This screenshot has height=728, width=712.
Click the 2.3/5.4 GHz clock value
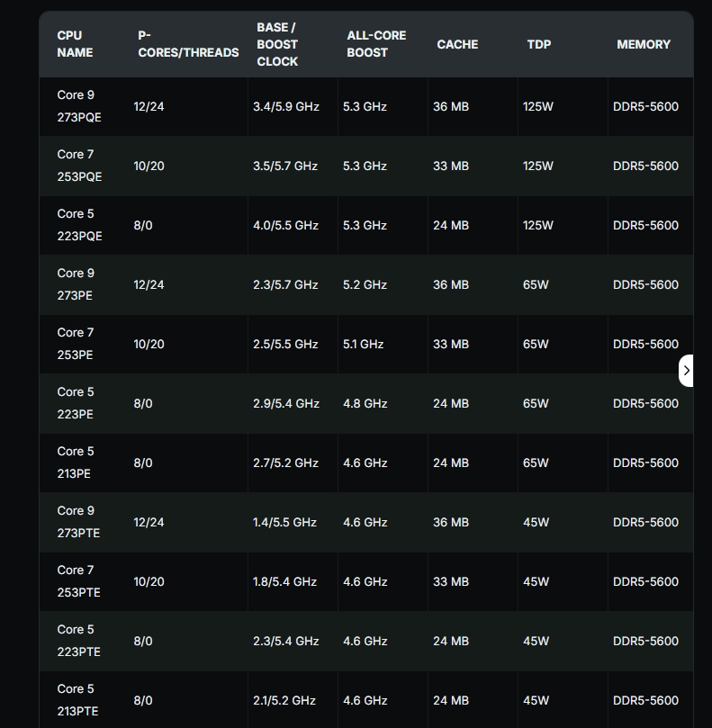tap(286, 642)
